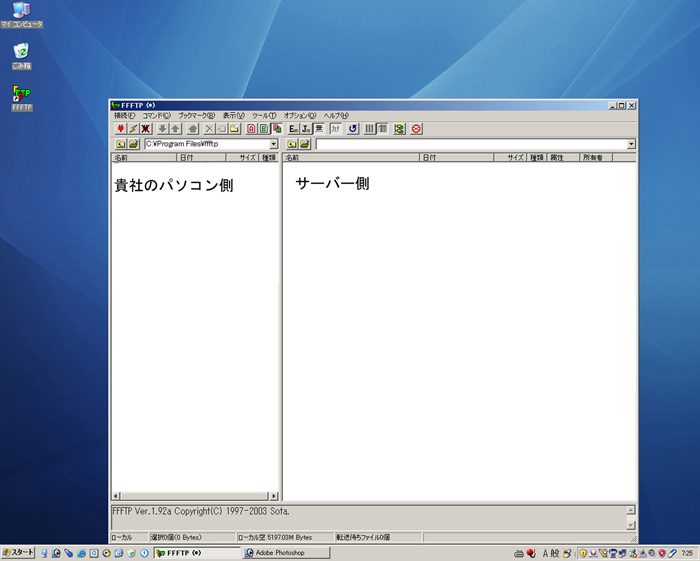Switch to list view icon

point(370,129)
